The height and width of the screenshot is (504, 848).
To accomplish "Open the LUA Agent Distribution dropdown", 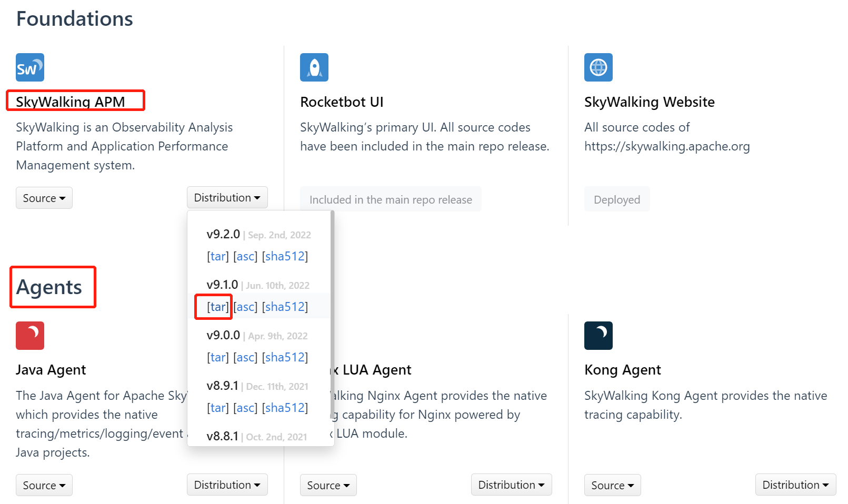I will (x=512, y=485).
